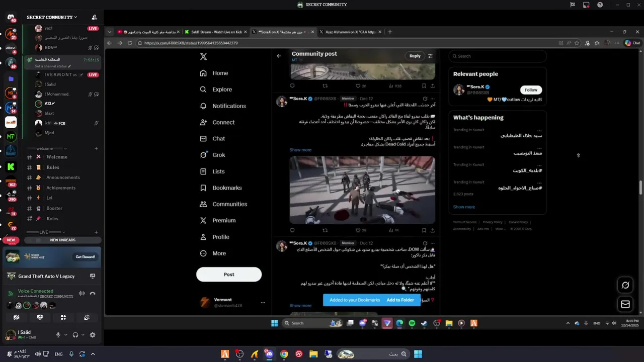The width and height of the screenshot is (644, 362).
Task: Click the Premium X icon
Action: (x=203, y=220)
